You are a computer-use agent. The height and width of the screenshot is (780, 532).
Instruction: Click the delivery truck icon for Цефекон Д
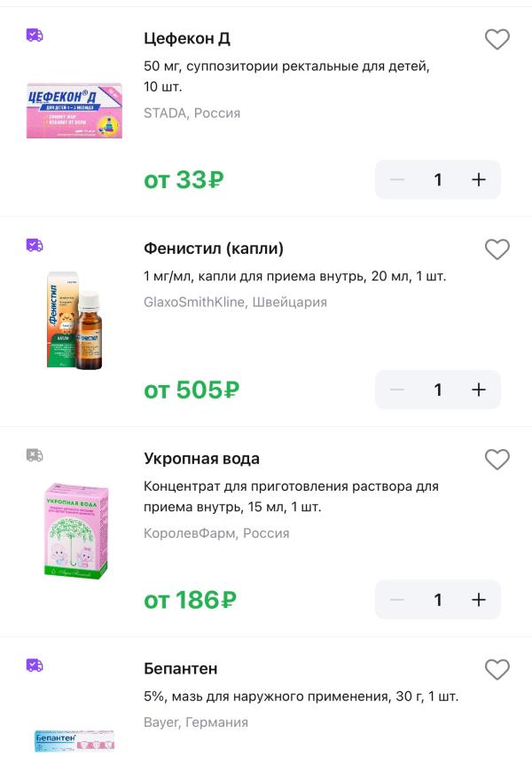35,35
